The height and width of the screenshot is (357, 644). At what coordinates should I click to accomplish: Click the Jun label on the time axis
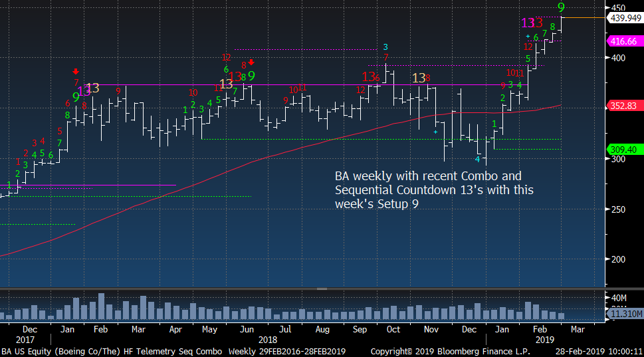tap(247, 330)
